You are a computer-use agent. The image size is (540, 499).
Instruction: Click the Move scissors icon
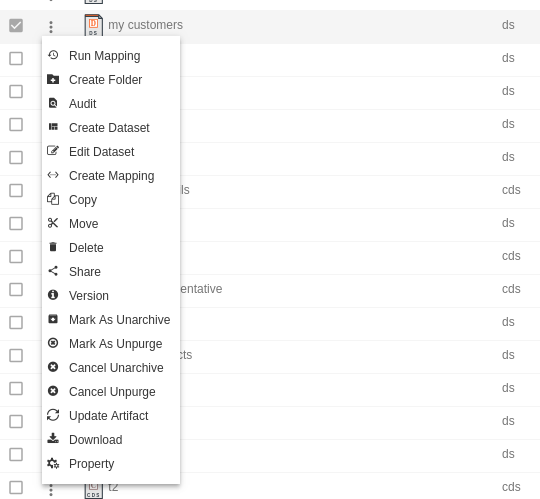[53, 223]
